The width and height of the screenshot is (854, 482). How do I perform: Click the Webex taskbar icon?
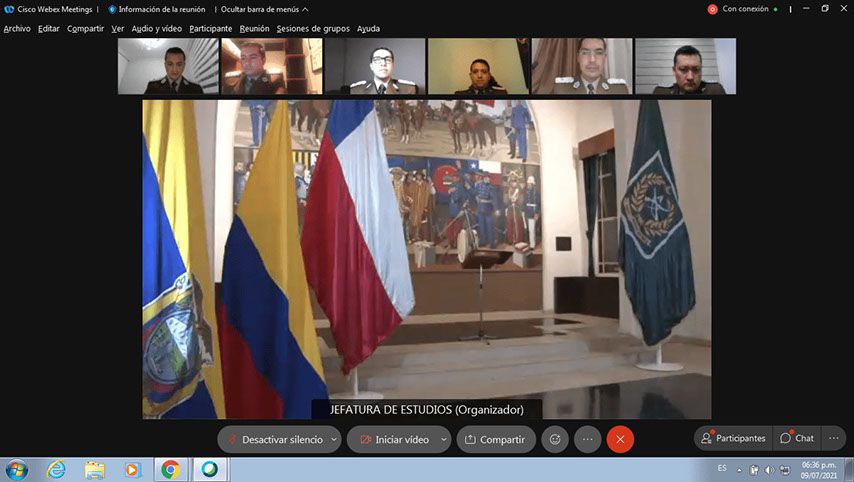pos(209,469)
